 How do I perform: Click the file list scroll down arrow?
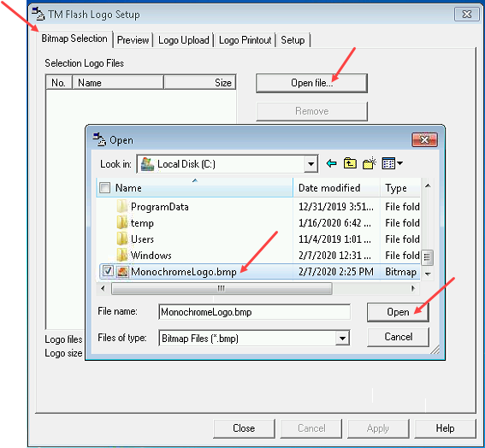(x=428, y=274)
